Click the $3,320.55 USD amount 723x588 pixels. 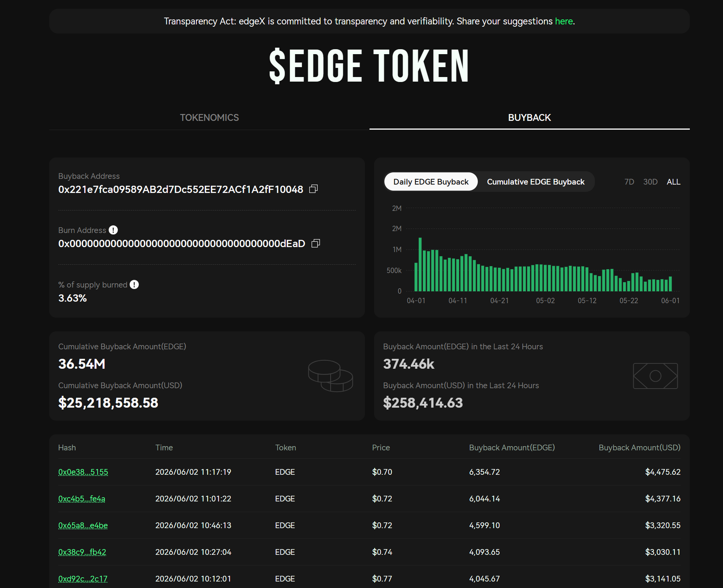(663, 525)
